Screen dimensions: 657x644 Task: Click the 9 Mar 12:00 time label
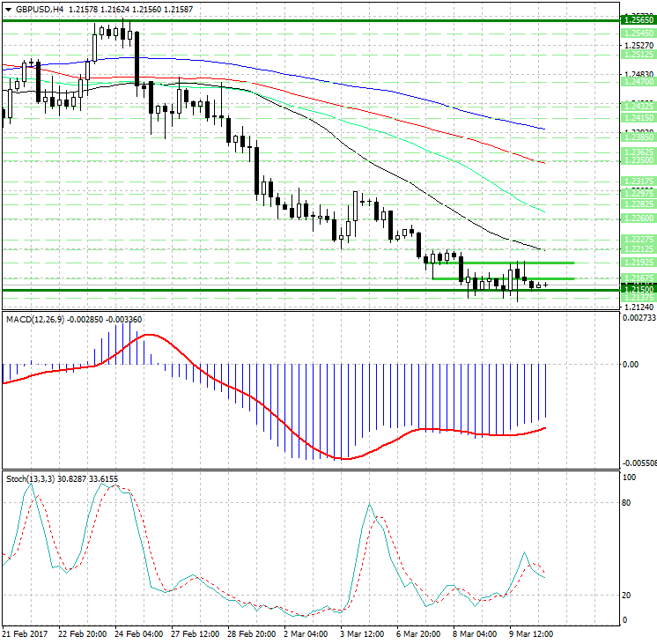pyautogui.click(x=531, y=633)
